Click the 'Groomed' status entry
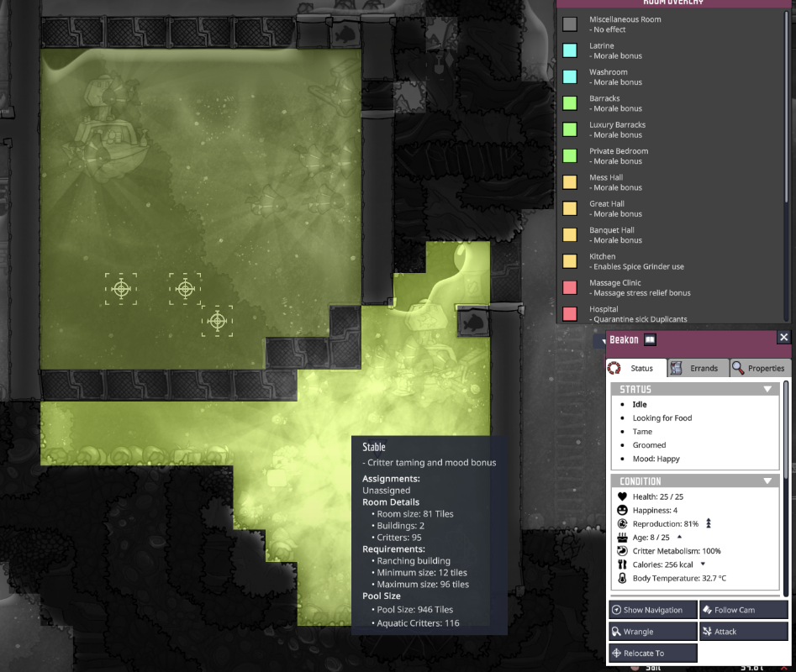 (x=649, y=445)
